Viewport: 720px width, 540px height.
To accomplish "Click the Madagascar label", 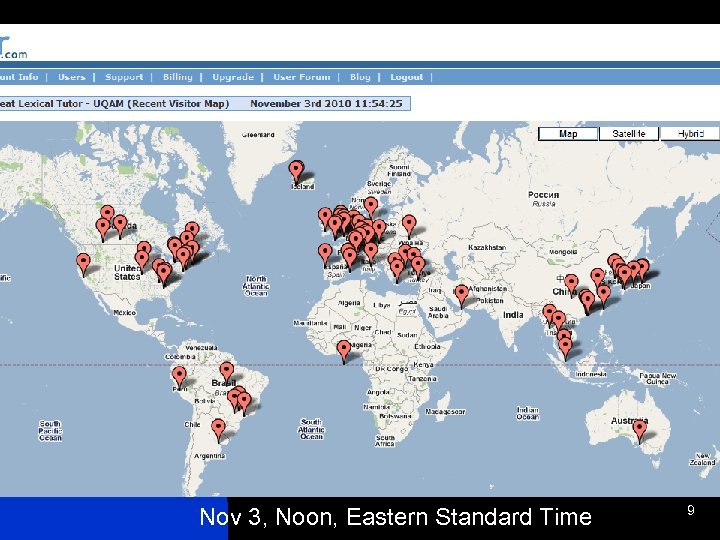I will pyautogui.click(x=445, y=412).
